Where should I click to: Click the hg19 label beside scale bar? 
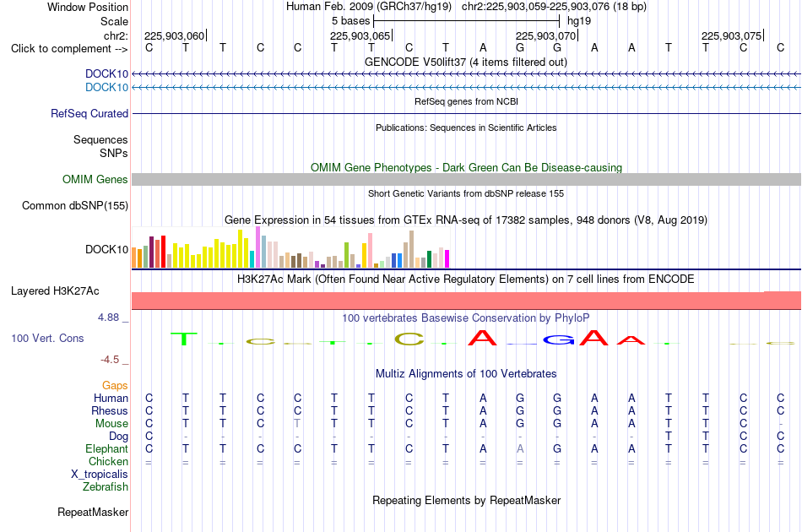[x=579, y=21]
